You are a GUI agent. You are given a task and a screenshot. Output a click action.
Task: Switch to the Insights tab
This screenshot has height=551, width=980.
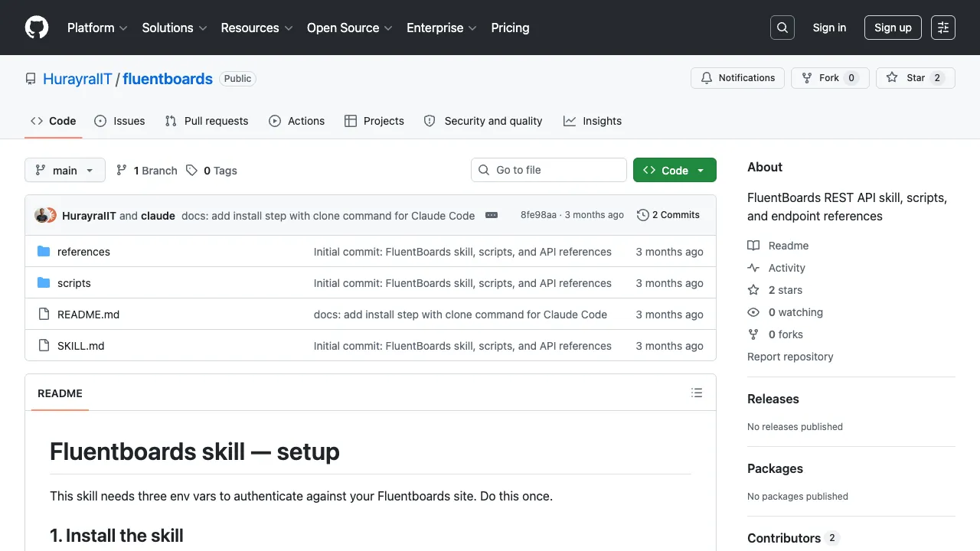pos(593,121)
